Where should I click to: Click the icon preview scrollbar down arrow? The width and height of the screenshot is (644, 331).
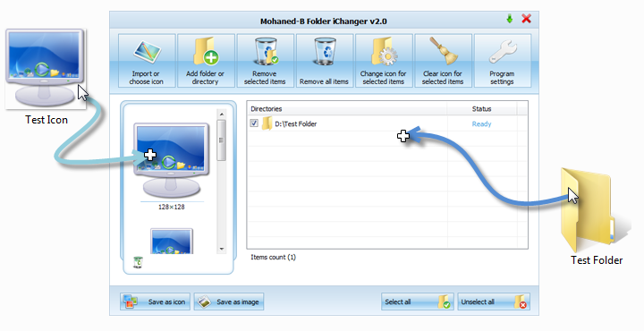(x=222, y=249)
